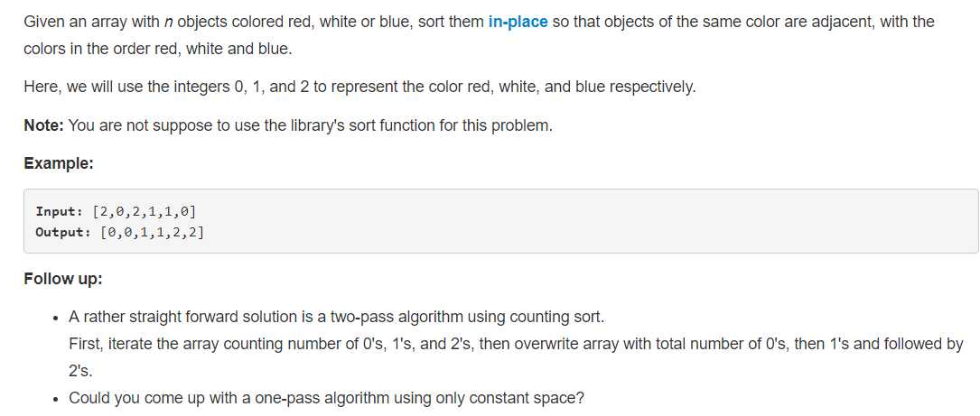Image resolution: width=980 pixels, height=416 pixels.
Task: Click the bullet dot before "A rather straight forward"
Action: (56, 319)
